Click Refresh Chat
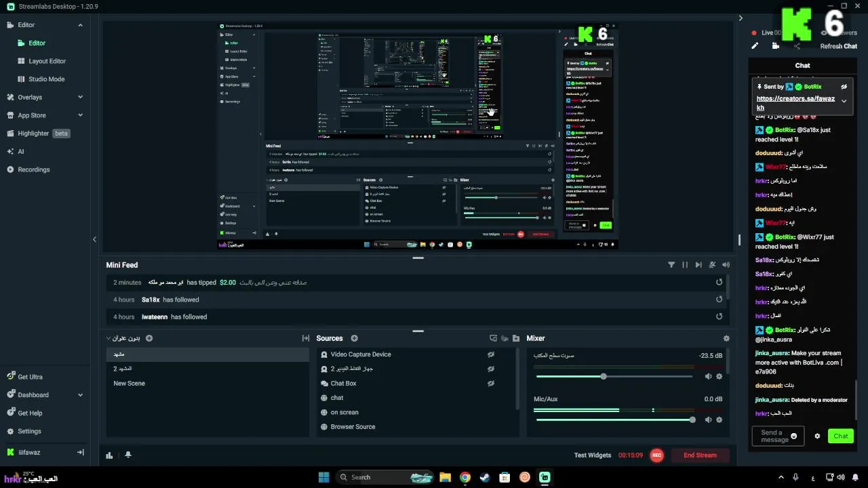Image resolution: width=868 pixels, height=488 pixels. [x=839, y=46]
